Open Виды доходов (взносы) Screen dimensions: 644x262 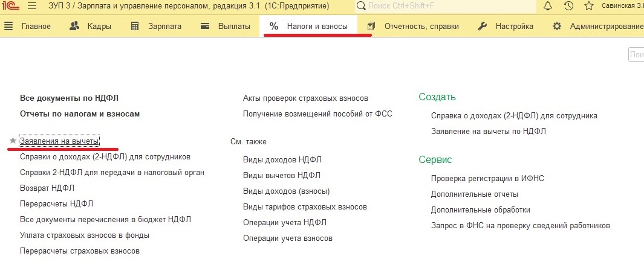[286, 191]
